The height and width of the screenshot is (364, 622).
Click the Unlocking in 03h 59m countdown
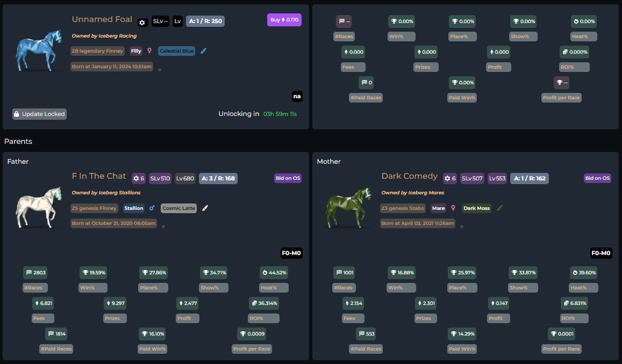coord(258,114)
